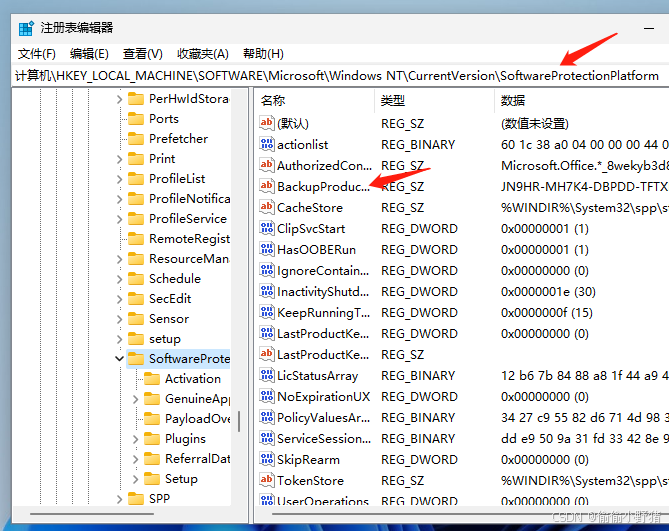The height and width of the screenshot is (531, 669).
Task: Expand the ProfileNotification key node
Action: coord(119,199)
